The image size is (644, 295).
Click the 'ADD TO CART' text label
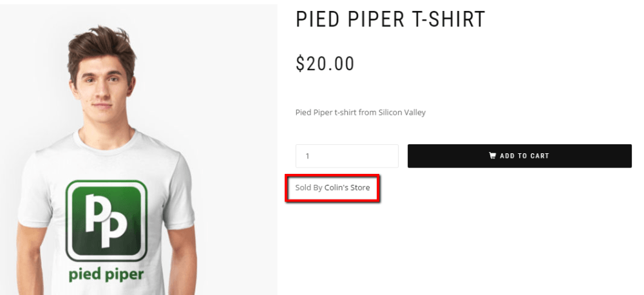[x=524, y=156]
